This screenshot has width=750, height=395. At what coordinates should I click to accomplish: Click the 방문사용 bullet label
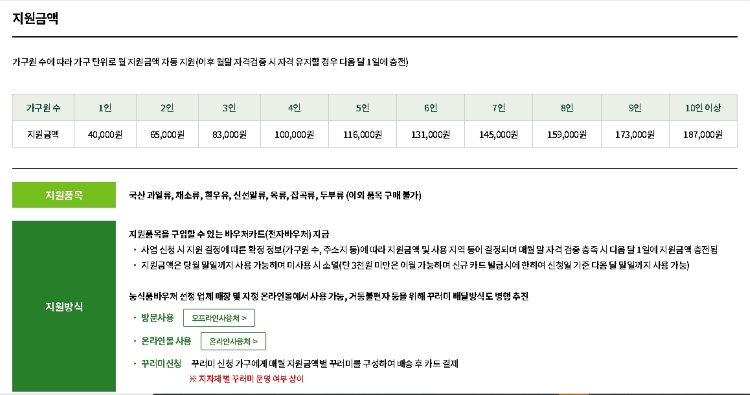[x=157, y=318]
